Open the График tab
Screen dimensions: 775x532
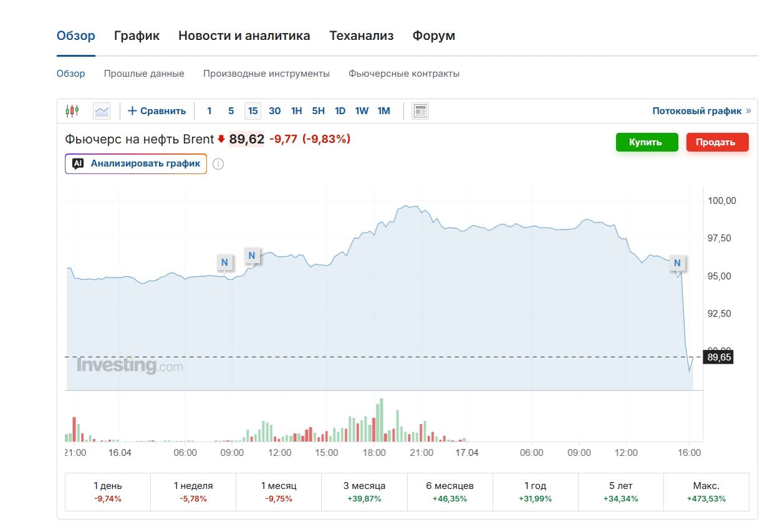tap(137, 36)
